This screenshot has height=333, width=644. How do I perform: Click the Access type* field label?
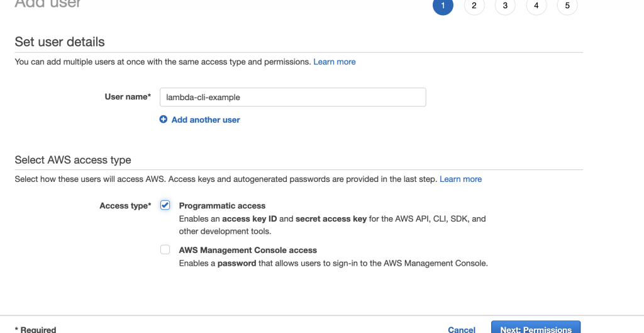[125, 206]
